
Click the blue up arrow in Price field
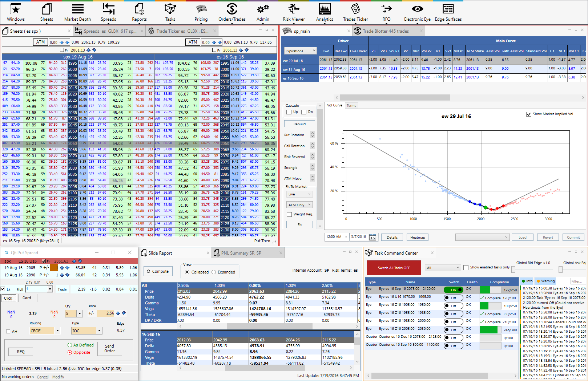point(118,313)
